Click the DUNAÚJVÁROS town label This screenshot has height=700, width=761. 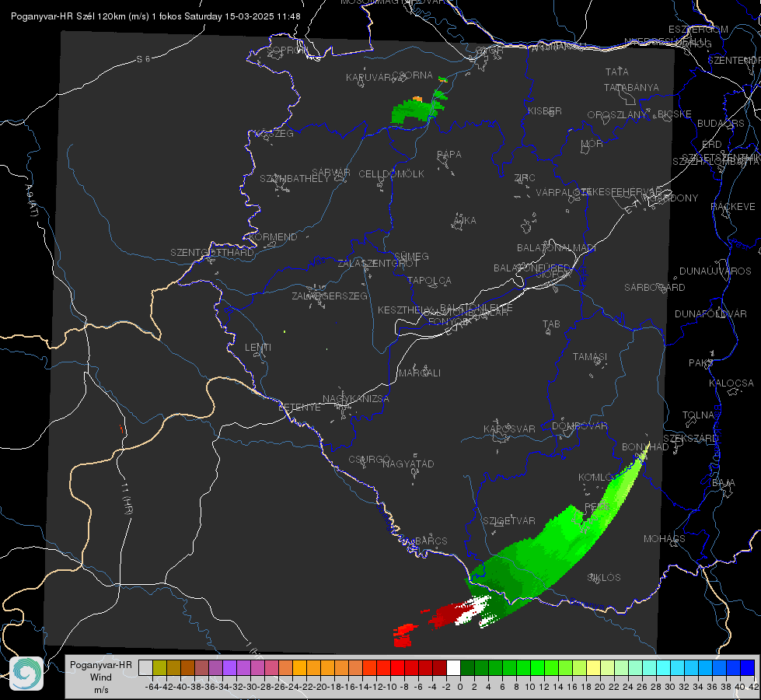[715, 271]
